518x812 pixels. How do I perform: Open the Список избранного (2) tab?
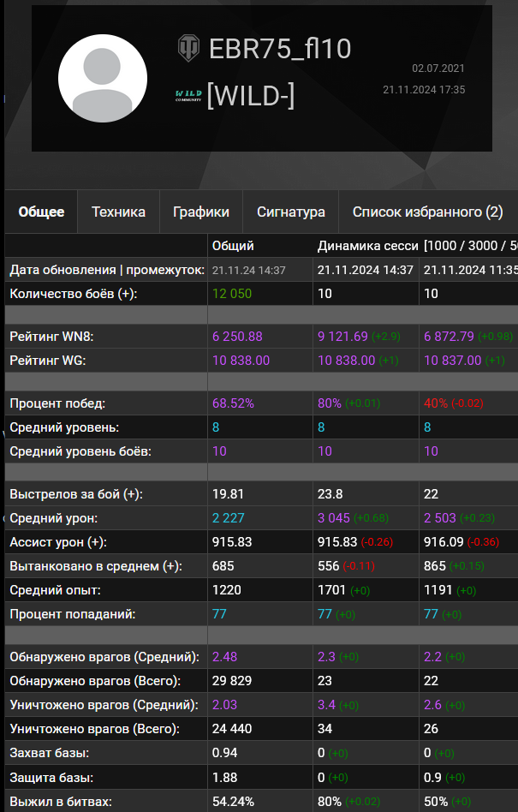click(x=427, y=212)
